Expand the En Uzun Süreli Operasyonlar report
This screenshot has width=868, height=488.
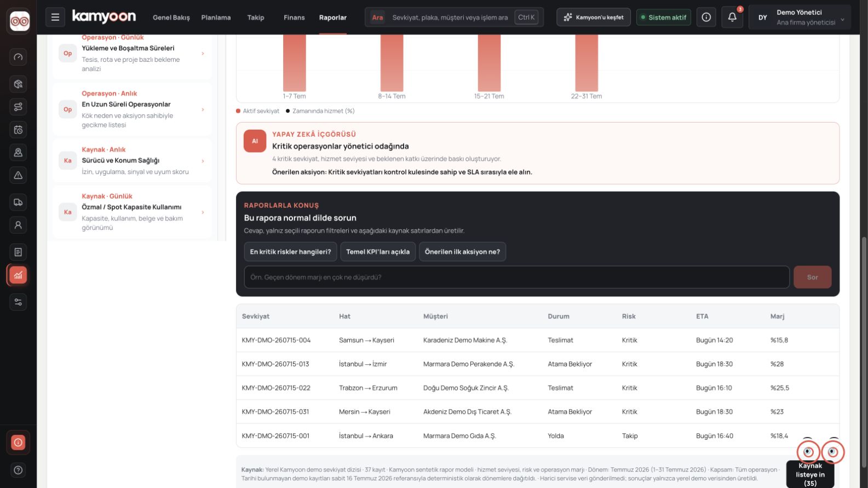132,109
